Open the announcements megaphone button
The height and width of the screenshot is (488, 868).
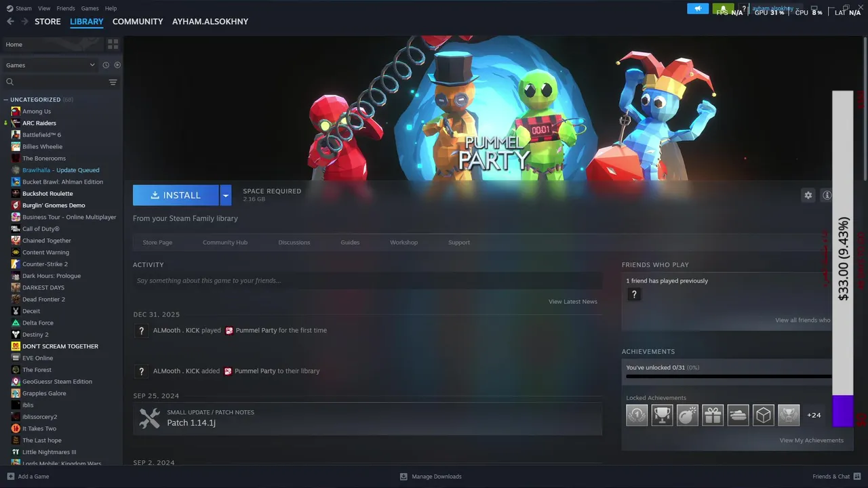(x=698, y=9)
